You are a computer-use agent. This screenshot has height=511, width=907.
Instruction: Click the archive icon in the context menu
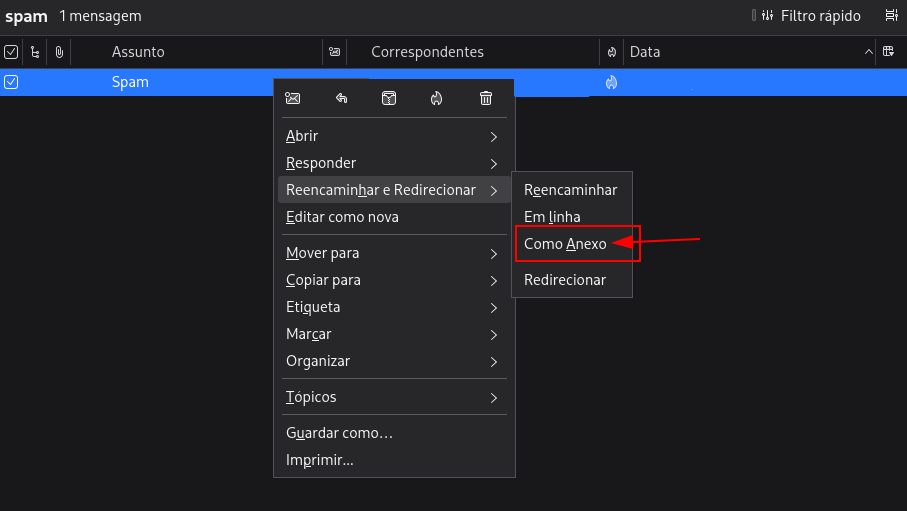[x=389, y=98]
